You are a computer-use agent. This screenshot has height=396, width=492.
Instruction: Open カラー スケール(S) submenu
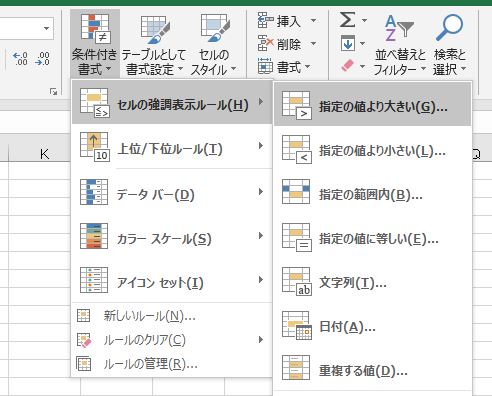coord(172,236)
